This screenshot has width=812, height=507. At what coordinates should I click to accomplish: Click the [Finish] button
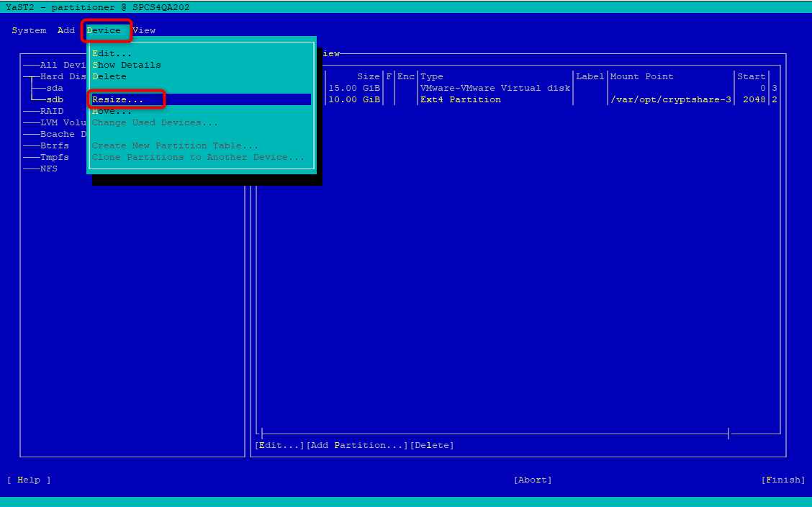tap(783, 480)
